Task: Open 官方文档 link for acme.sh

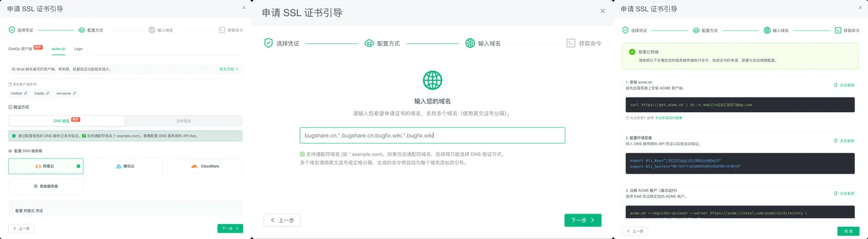Action: (228, 69)
